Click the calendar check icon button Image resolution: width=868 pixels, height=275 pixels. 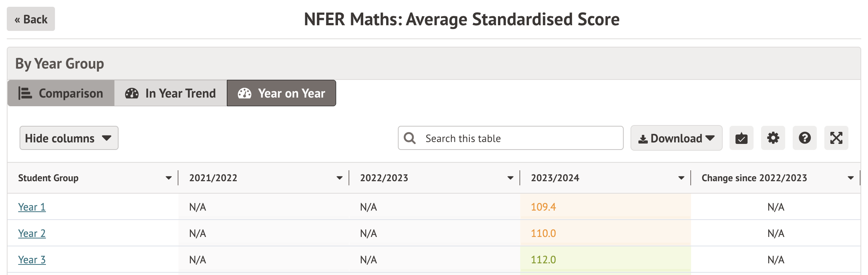pos(741,138)
